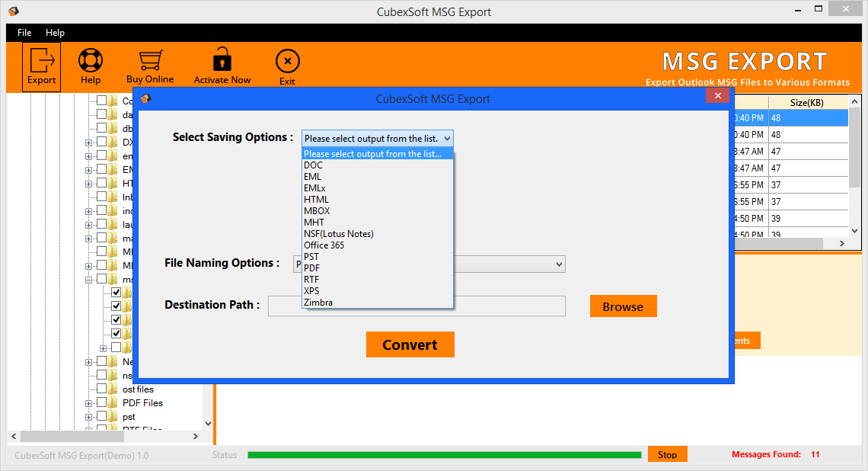Screen dimensions: 868x471
Task: Open the File menu
Action: click(24, 33)
